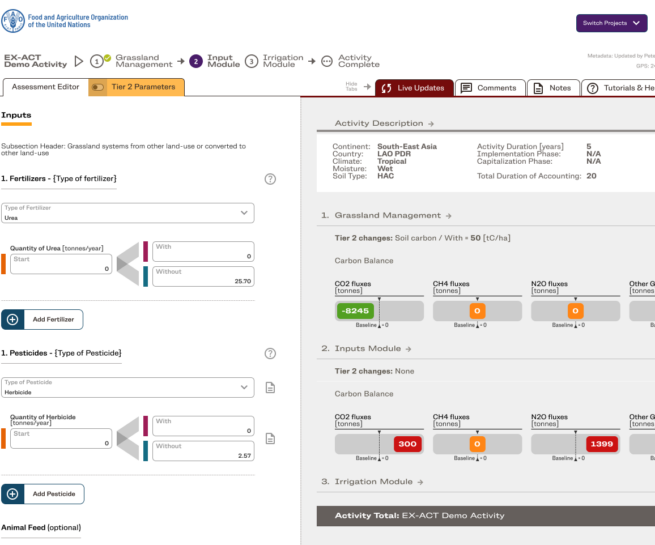The height and width of the screenshot is (545, 655).
Task: Click the note icon beside Type of Pesticide
Action: pyautogui.click(x=270, y=388)
